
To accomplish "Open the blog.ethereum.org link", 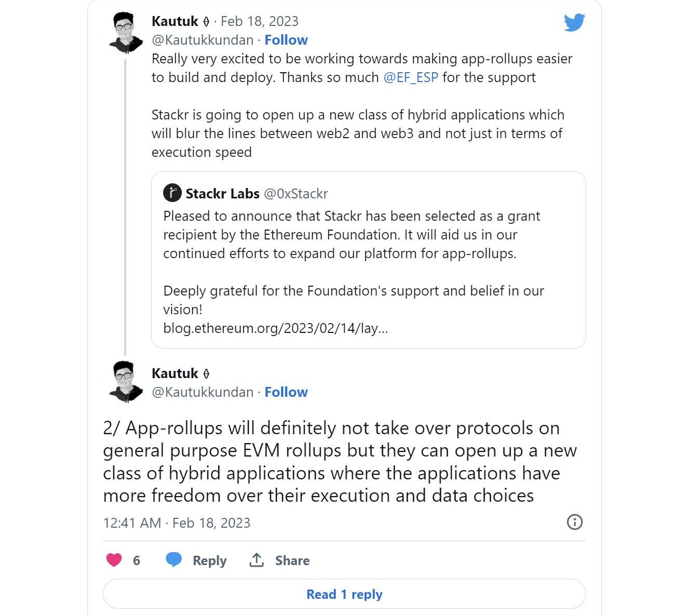I will [x=275, y=328].
